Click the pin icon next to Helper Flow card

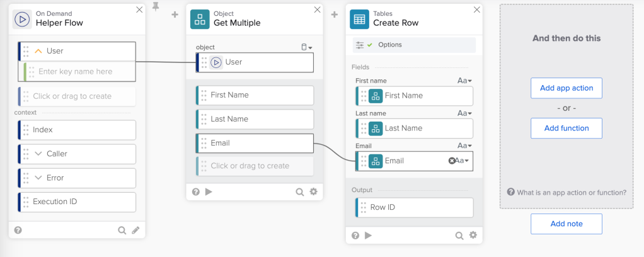[156, 8]
